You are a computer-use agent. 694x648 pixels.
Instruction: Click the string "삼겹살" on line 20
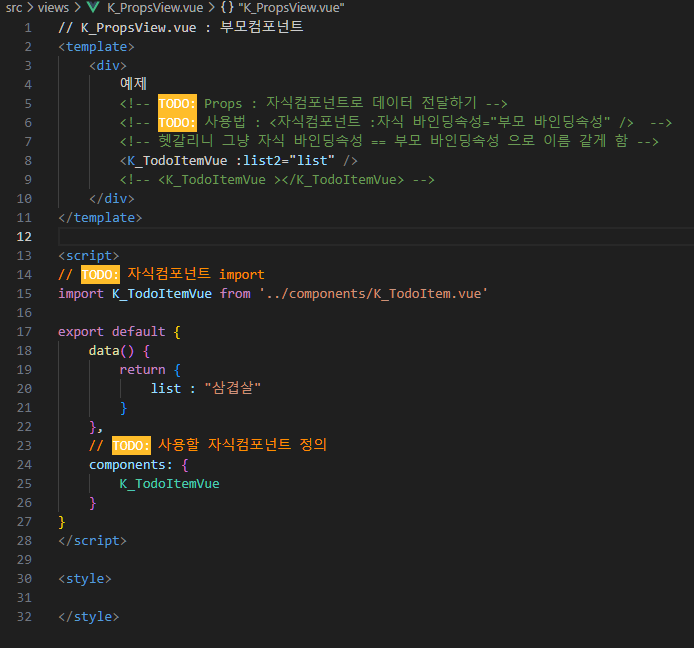232,388
